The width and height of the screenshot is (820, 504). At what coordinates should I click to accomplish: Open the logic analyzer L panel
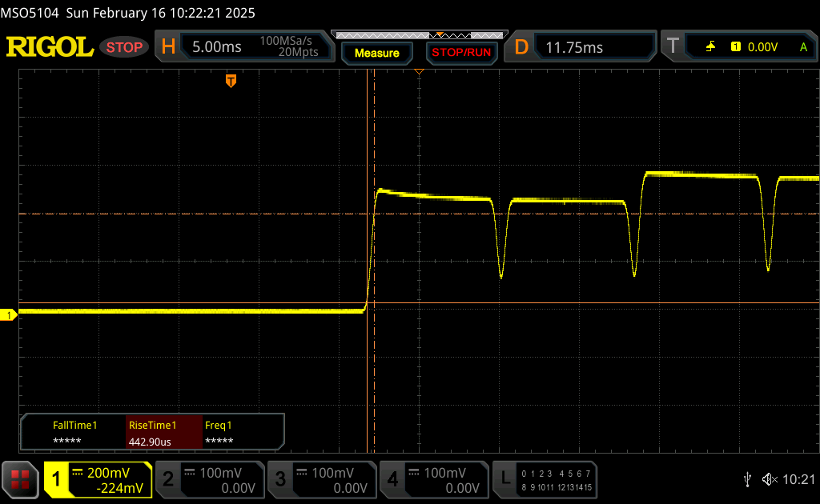tap(505, 479)
